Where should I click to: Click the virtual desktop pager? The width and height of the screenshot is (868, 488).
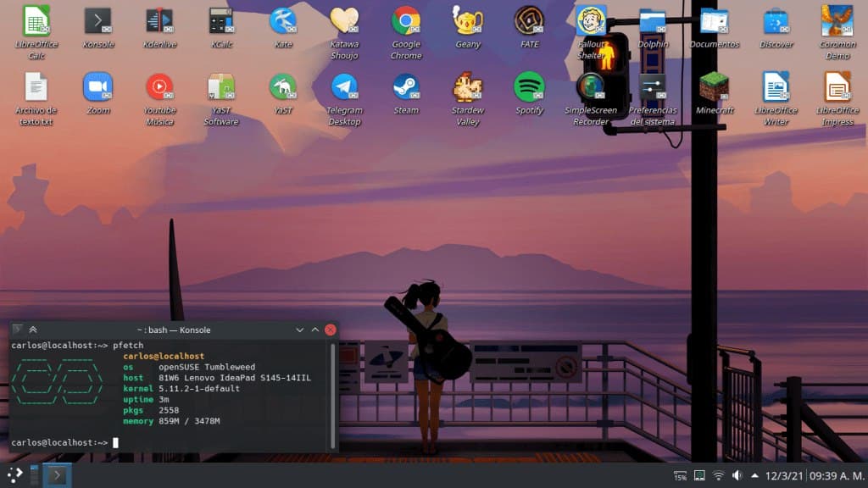pyautogui.click(x=35, y=475)
